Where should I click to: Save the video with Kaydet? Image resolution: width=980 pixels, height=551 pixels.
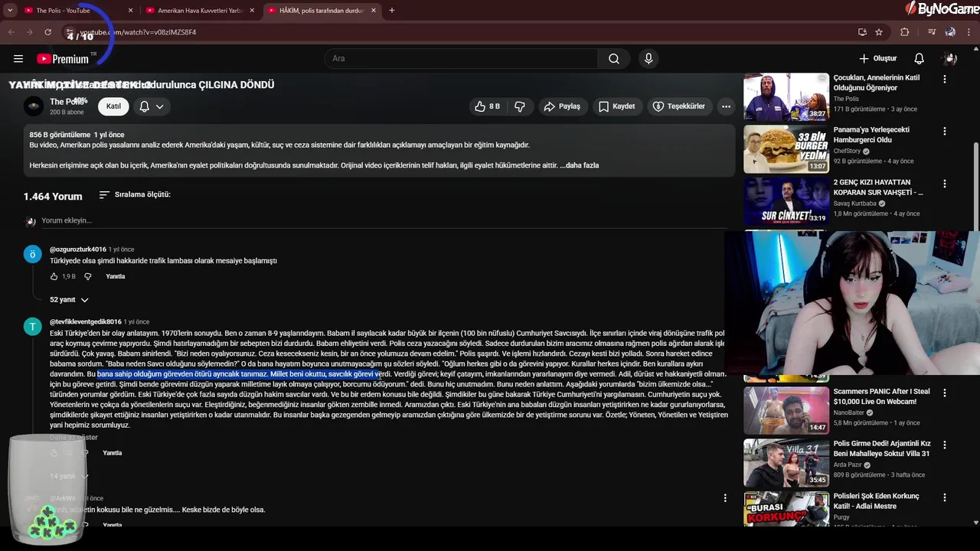pyautogui.click(x=617, y=106)
